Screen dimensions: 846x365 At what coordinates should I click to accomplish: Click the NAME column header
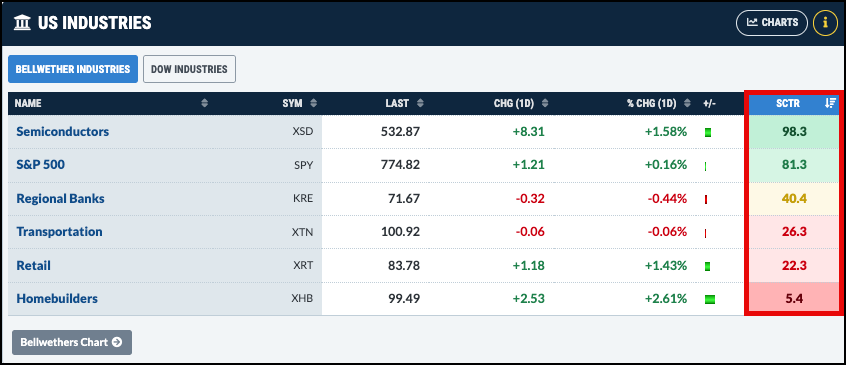coord(28,104)
